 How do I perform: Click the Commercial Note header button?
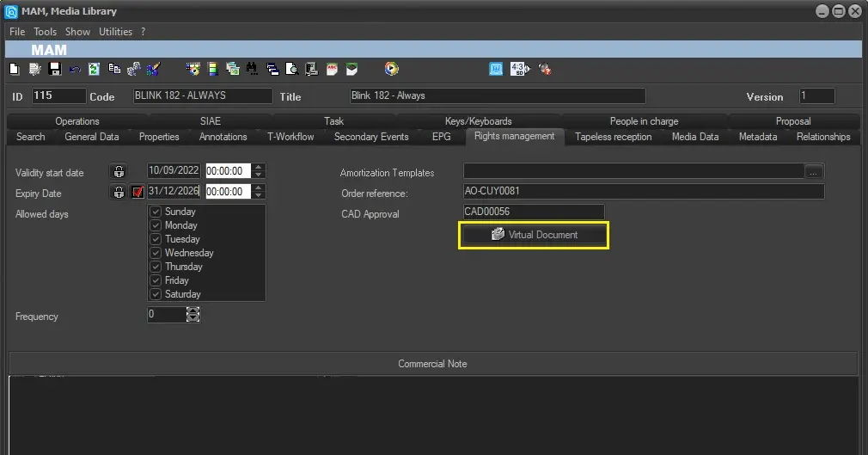point(432,364)
